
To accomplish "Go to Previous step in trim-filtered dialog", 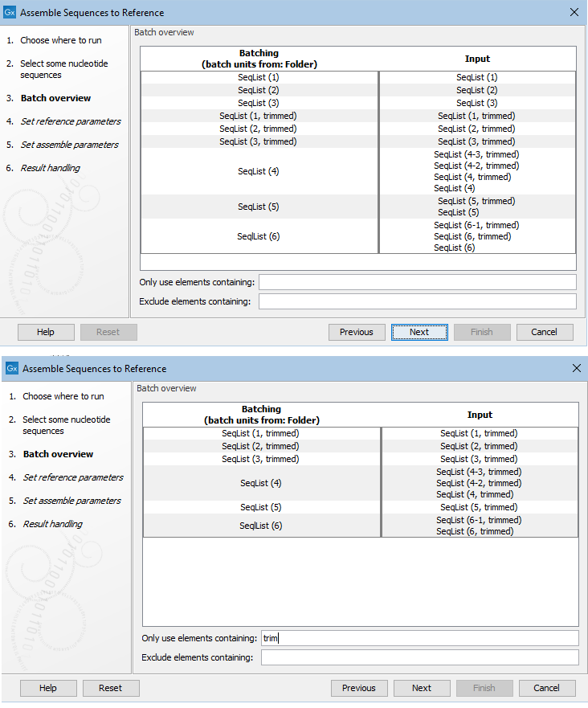I will [359, 688].
